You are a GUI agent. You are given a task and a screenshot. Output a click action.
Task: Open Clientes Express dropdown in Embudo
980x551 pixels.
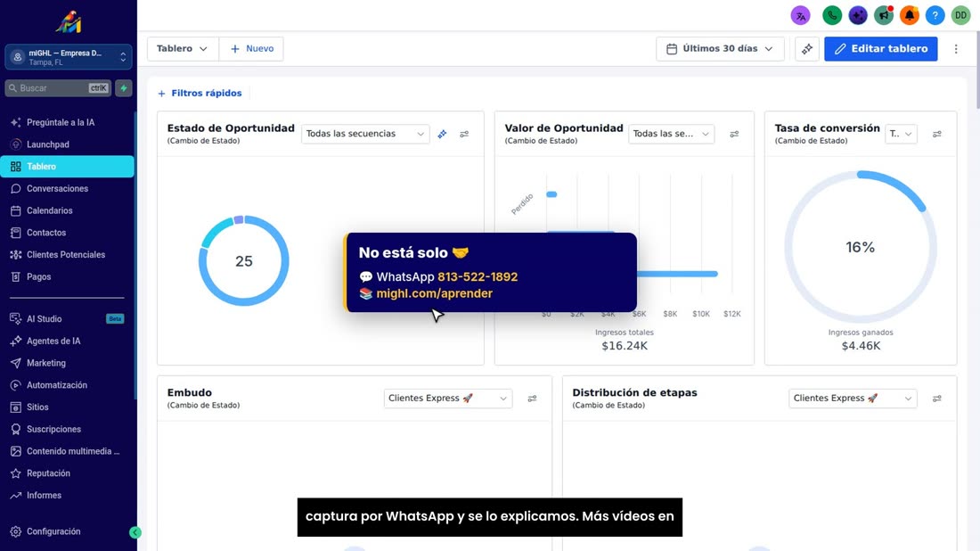pos(447,399)
